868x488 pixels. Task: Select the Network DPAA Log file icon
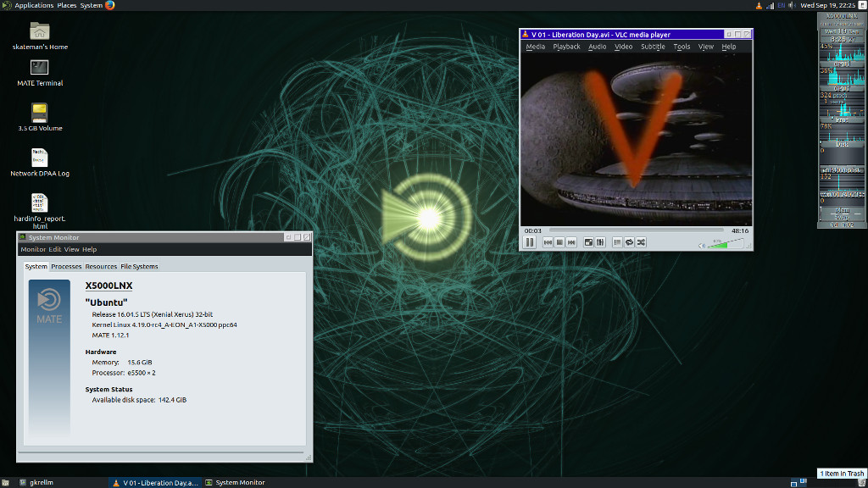pos(40,163)
